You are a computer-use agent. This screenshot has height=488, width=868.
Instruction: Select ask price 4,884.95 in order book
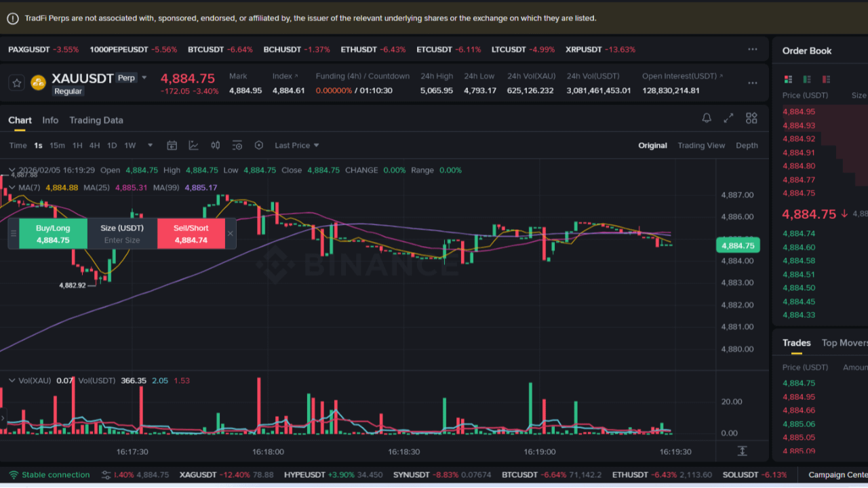point(799,112)
